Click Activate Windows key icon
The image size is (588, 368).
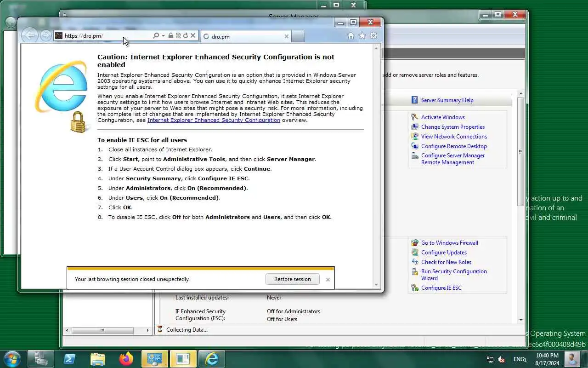tap(415, 117)
